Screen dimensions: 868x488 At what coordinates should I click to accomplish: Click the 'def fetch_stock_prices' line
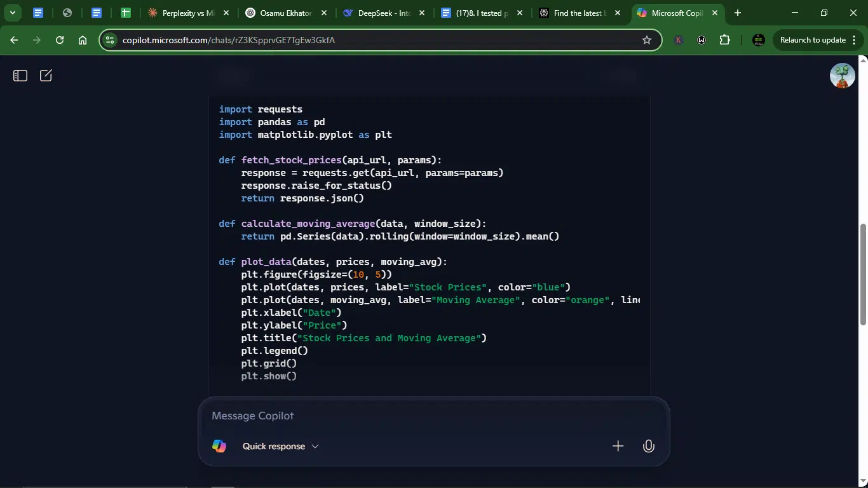pyautogui.click(x=330, y=160)
